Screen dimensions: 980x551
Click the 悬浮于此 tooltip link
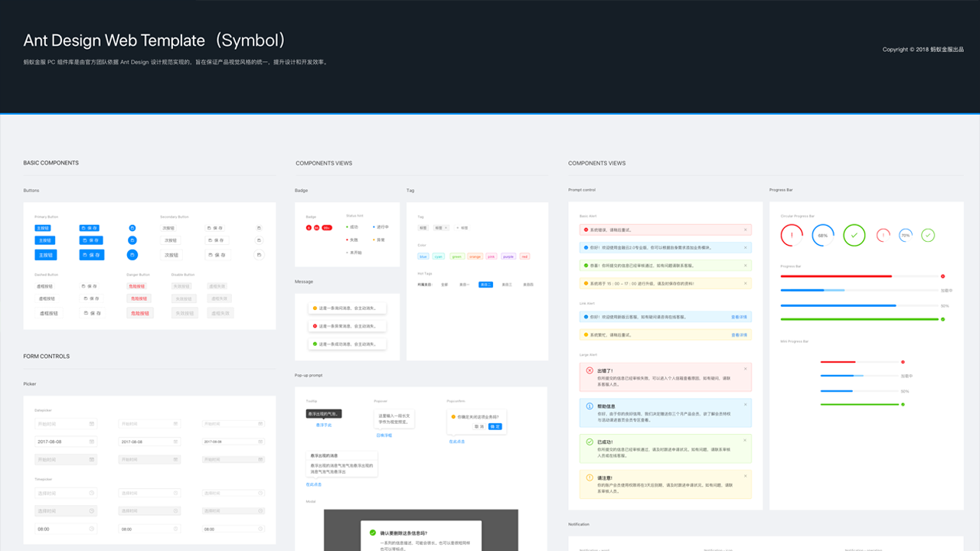(324, 425)
